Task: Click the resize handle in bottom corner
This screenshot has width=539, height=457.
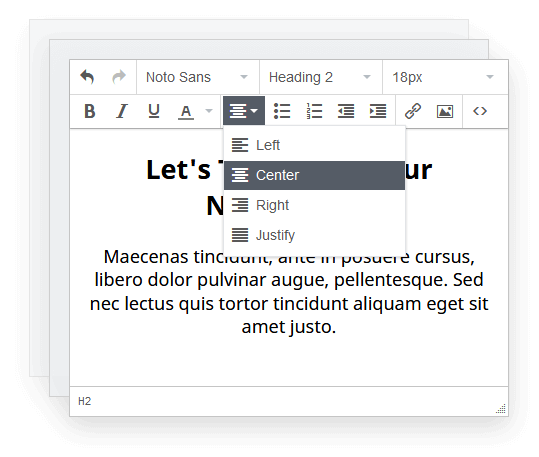Action: [x=501, y=409]
